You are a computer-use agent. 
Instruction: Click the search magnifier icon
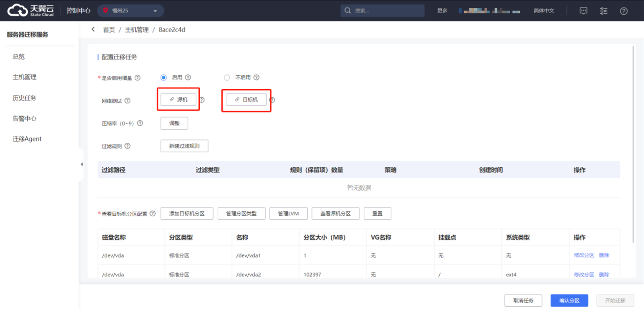(348, 10)
